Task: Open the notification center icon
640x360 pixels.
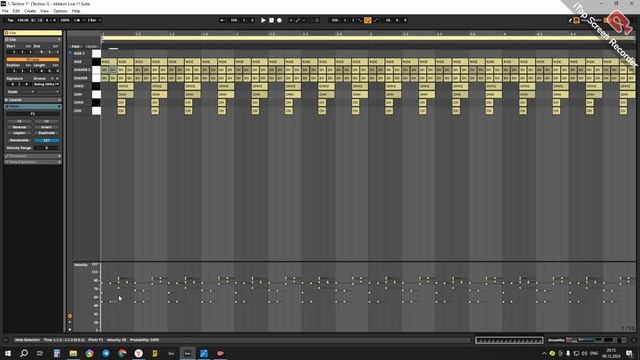Action: point(629,353)
